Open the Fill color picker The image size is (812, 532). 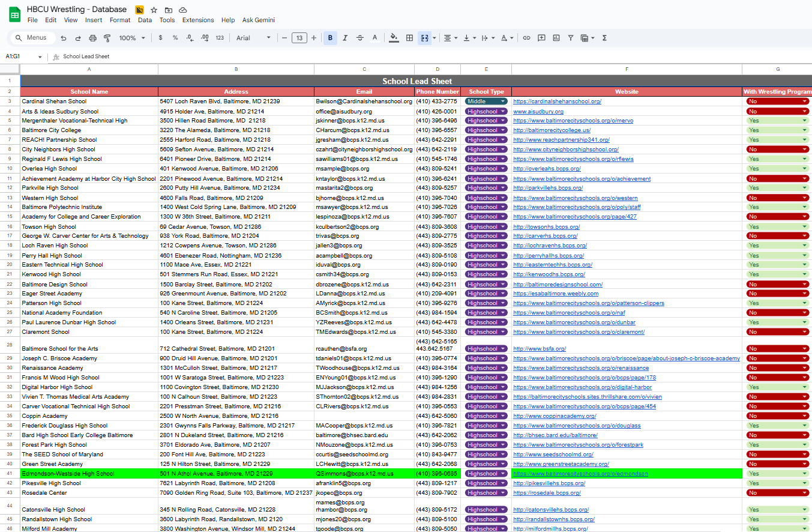pos(394,38)
